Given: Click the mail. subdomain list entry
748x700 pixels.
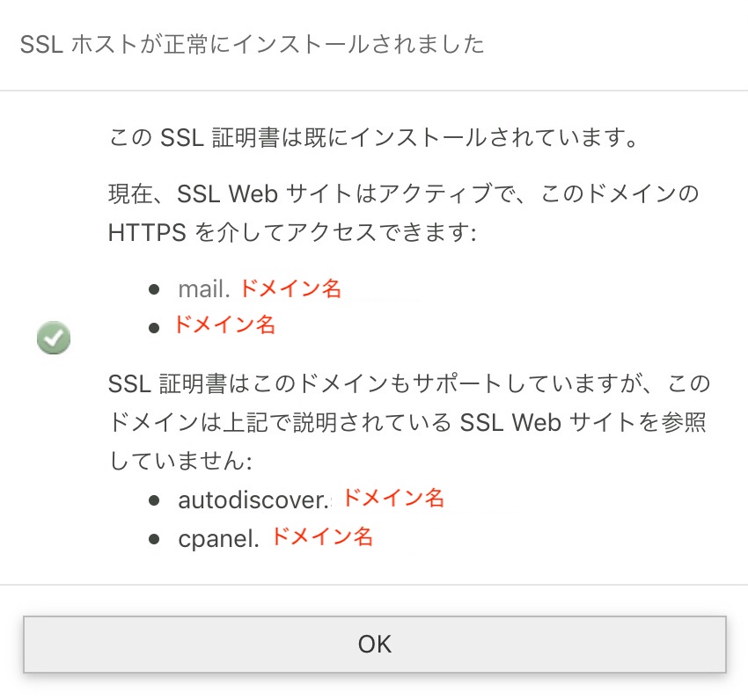Looking at the screenshot, I should 260,288.
